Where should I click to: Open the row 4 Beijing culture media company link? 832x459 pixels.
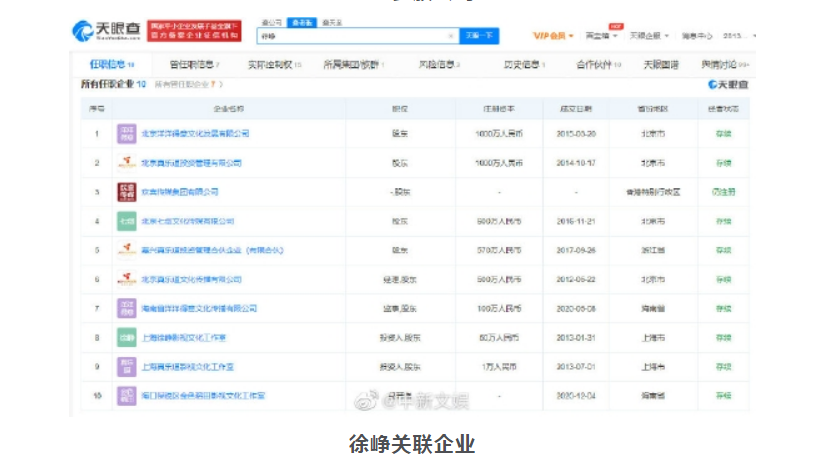(187, 221)
